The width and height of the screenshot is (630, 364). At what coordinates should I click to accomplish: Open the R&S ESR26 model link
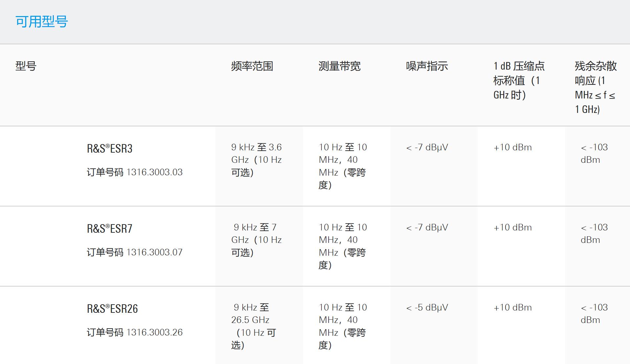(x=112, y=309)
